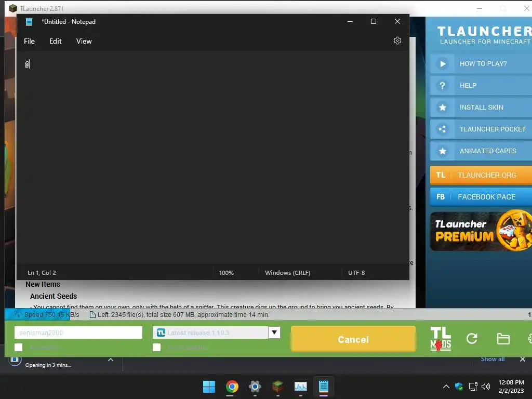The height and width of the screenshot is (399, 532).
Task: Click the HOW TO PLAY? button
Action: click(x=481, y=64)
